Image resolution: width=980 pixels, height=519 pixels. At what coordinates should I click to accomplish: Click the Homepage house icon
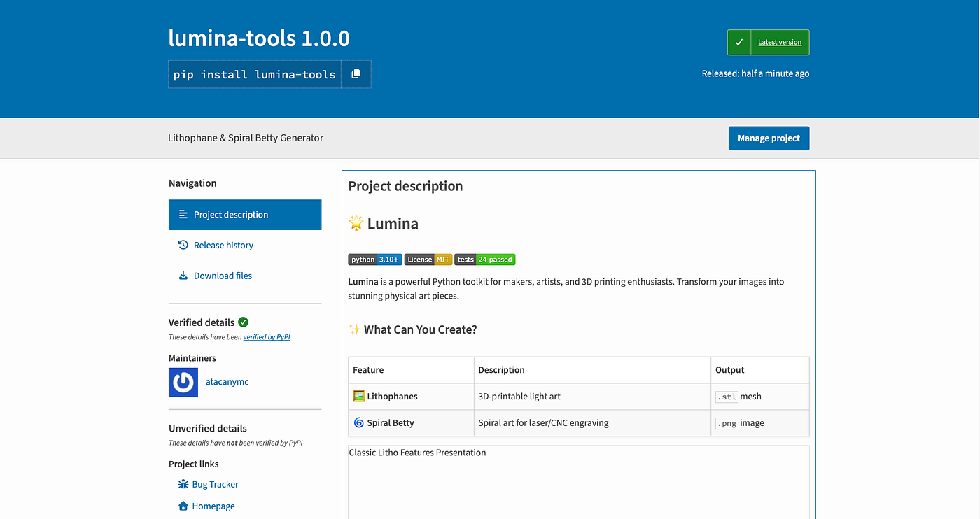point(183,506)
